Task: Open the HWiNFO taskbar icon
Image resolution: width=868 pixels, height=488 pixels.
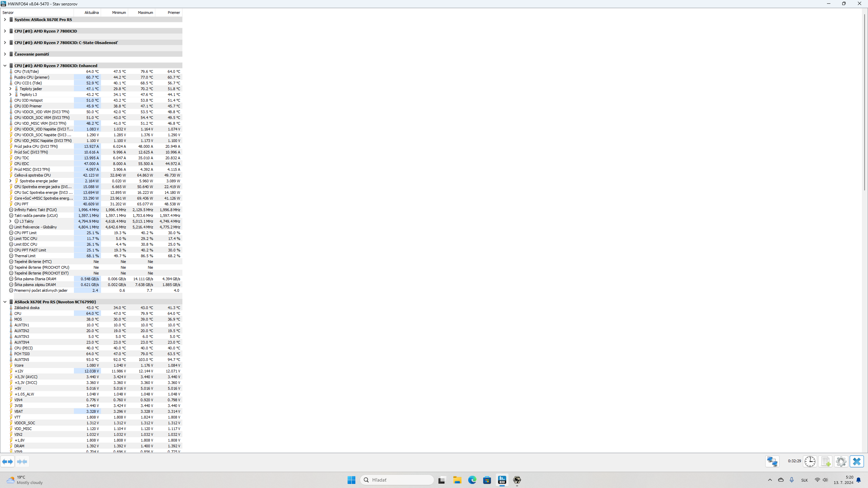Action: [502, 480]
